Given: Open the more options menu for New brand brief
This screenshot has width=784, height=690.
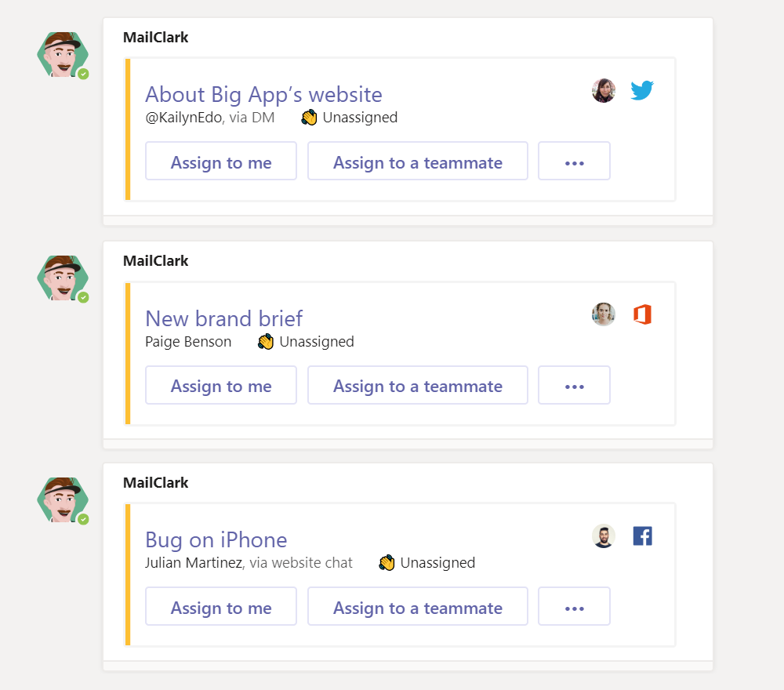Looking at the screenshot, I should (x=574, y=385).
